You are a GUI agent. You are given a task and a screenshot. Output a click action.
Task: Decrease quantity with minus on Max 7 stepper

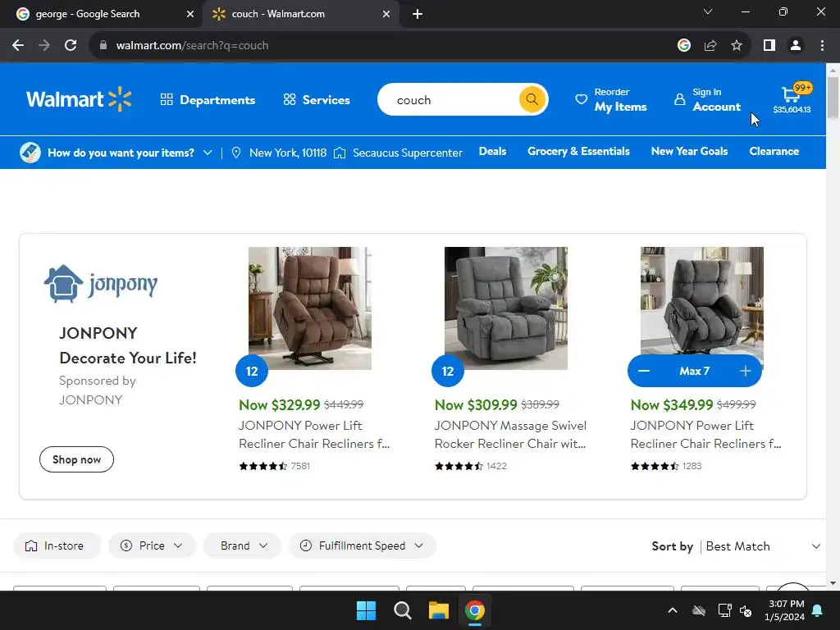pos(644,372)
